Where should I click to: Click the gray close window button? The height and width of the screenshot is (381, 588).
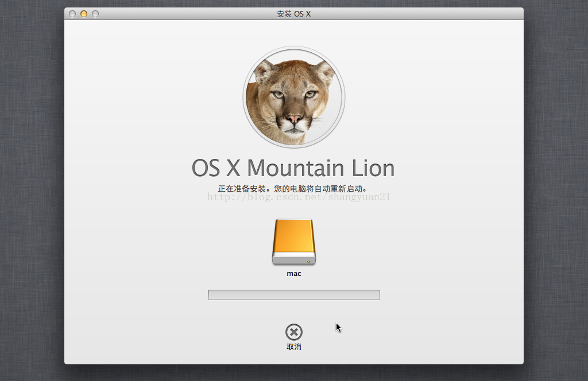point(72,14)
